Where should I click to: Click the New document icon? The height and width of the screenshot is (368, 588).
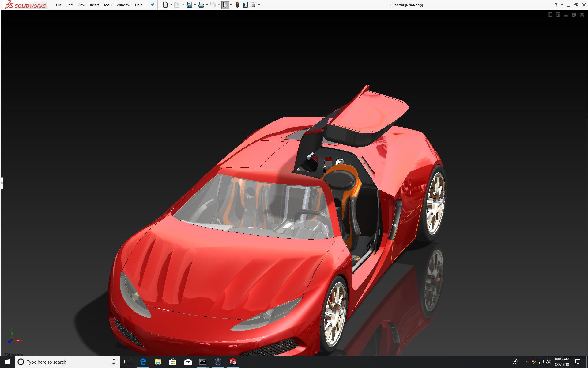point(165,5)
